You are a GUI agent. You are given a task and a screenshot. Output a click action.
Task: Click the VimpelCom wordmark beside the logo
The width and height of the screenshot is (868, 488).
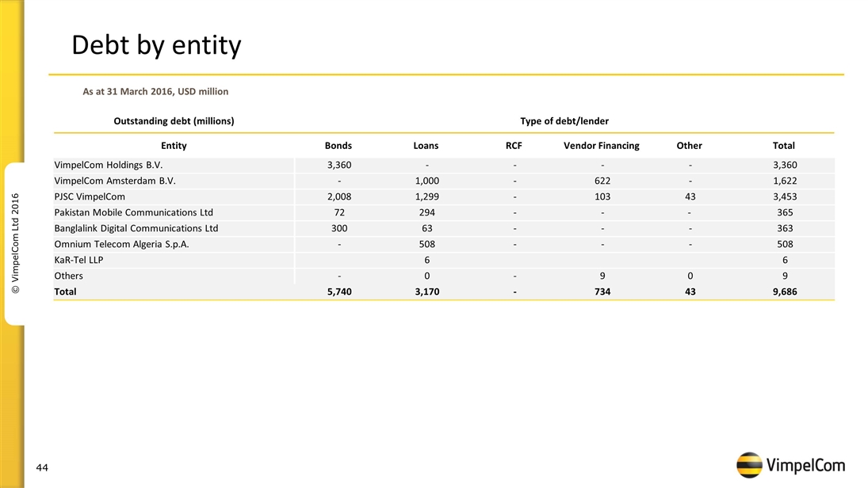(x=805, y=466)
